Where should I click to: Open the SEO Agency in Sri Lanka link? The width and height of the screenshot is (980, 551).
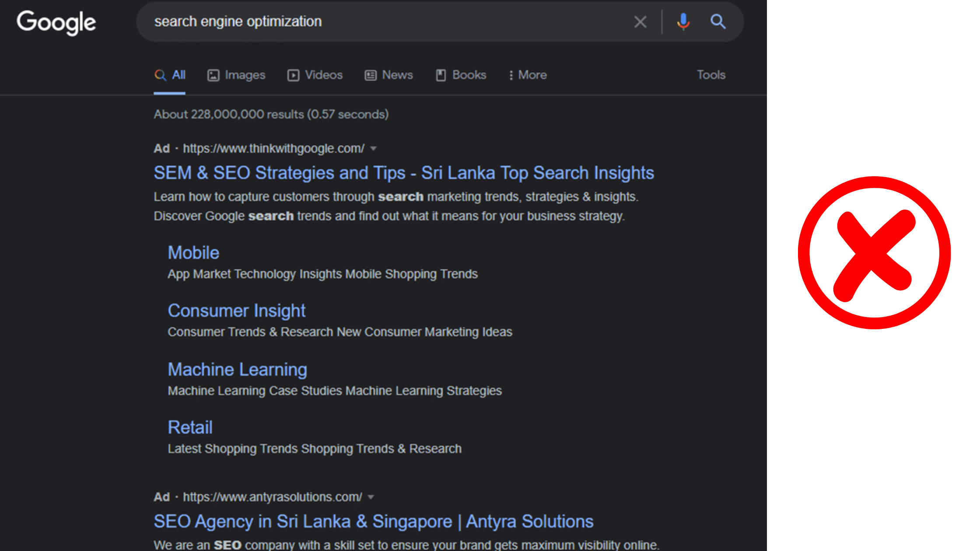tap(373, 521)
